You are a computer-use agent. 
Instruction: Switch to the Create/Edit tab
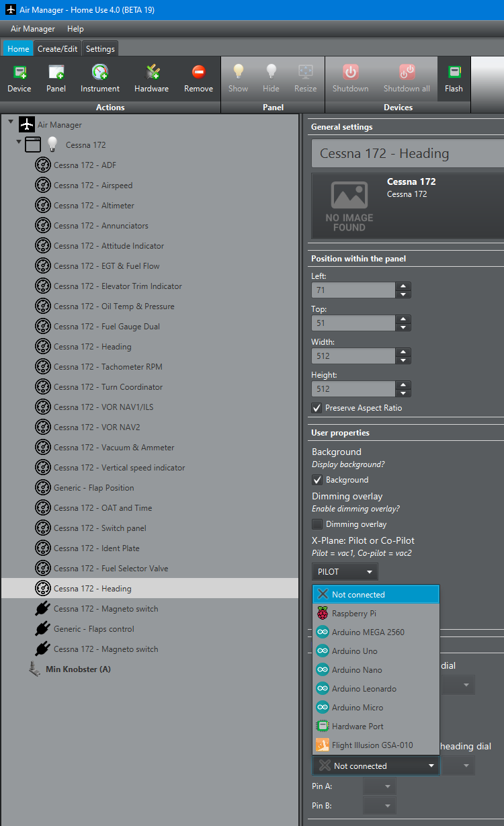pyautogui.click(x=58, y=49)
